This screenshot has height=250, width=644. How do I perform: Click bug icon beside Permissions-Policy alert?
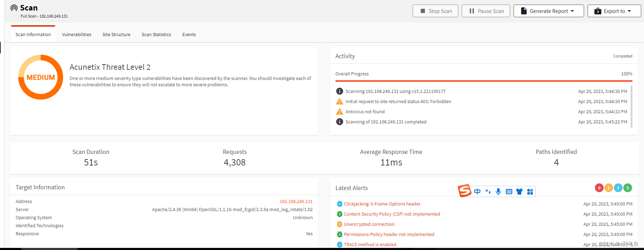339,234
